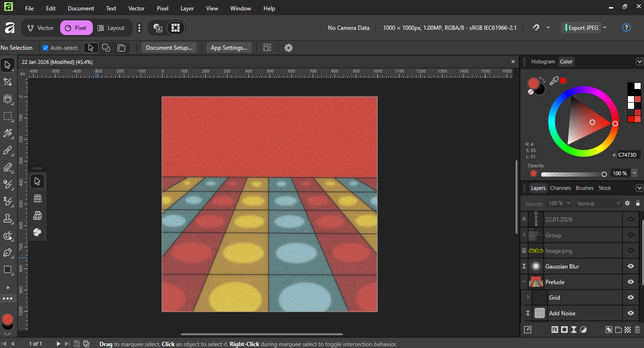Click the layer effects FX icon
The width and height of the screenshot is (644, 348).
(x=554, y=330)
